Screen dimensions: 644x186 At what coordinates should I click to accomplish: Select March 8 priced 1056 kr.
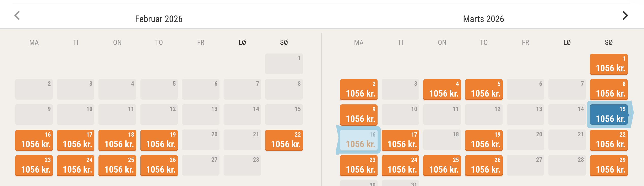(609, 89)
